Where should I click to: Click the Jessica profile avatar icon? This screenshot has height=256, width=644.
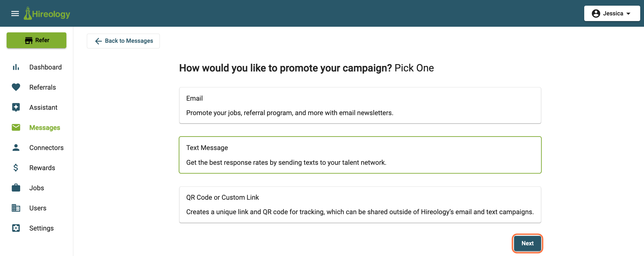596,14
